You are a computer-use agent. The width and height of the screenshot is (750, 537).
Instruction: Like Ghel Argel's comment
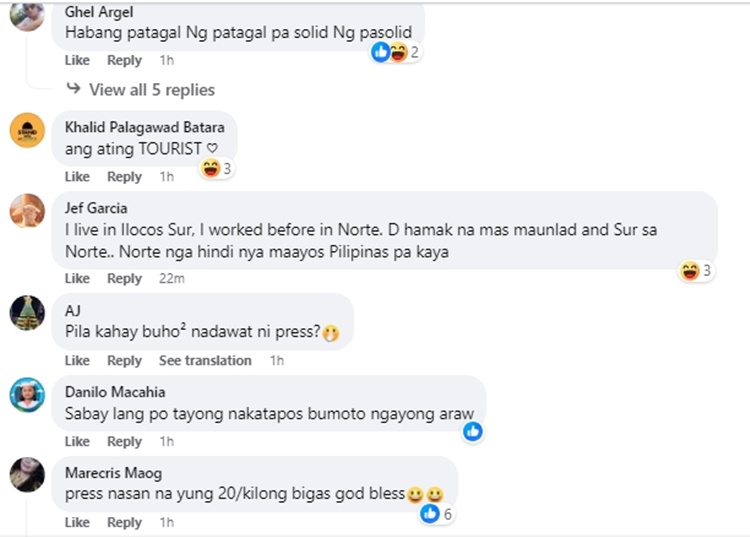tap(77, 60)
